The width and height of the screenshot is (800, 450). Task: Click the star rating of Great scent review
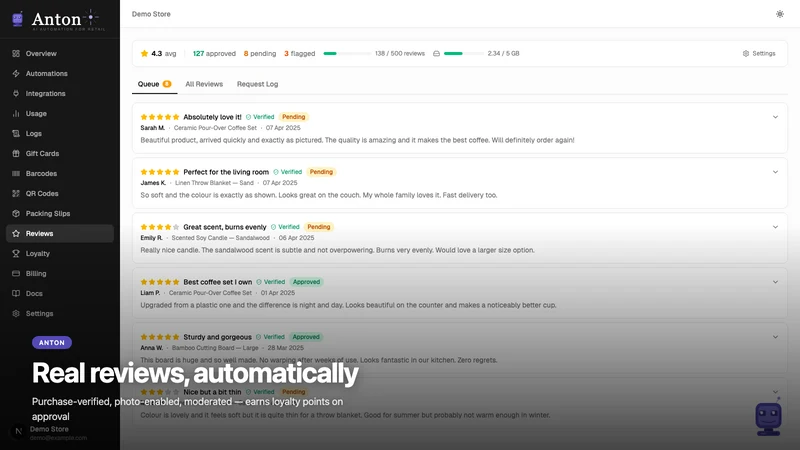click(x=160, y=227)
